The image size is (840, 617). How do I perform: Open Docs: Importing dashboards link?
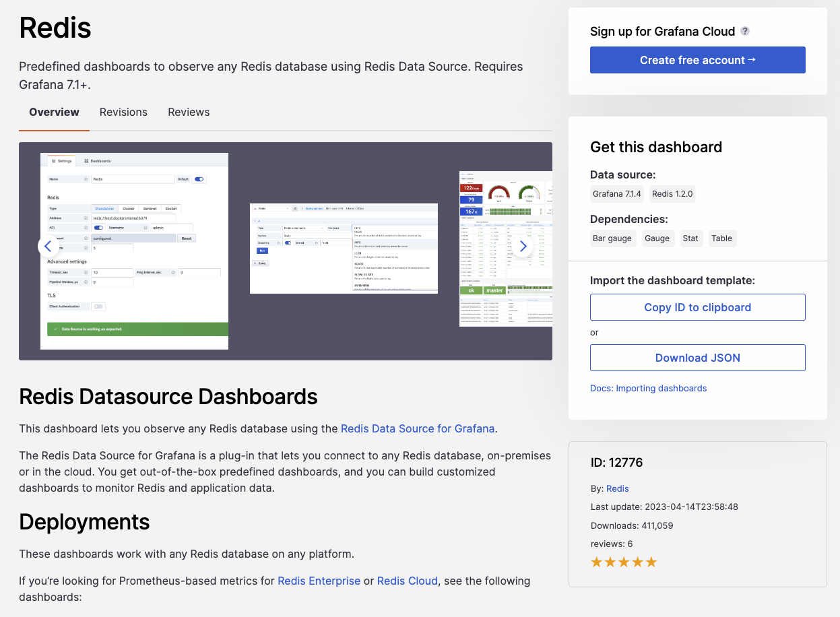[x=649, y=389]
